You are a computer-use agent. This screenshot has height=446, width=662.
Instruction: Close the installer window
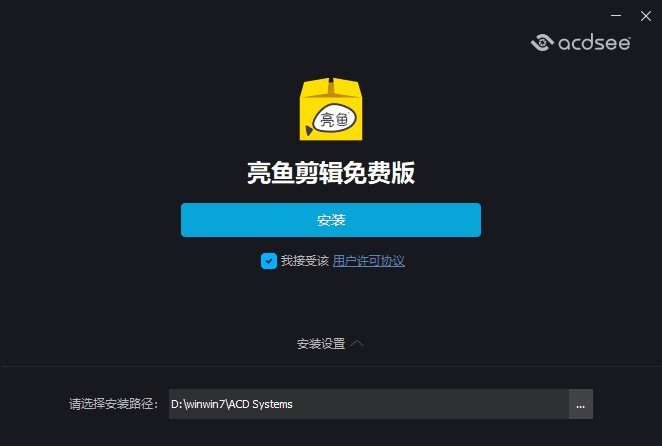pyautogui.click(x=646, y=16)
